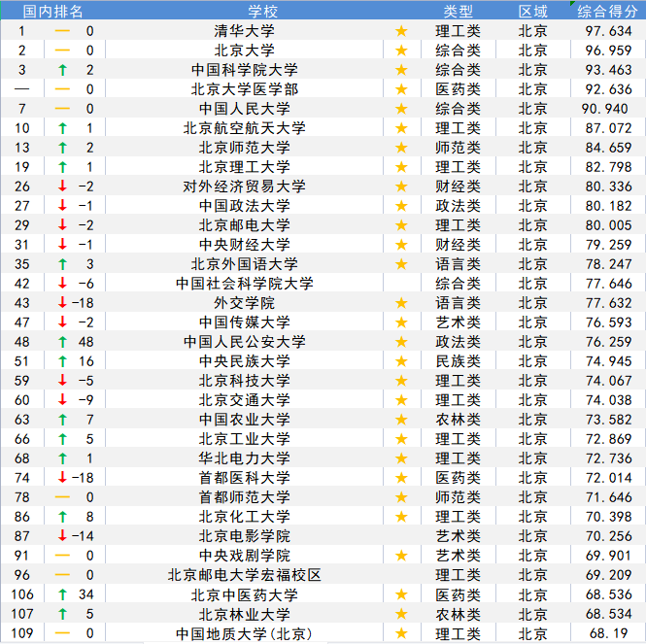Viewport: 646px width, 644px height.
Task: Click the star icon beside 中国地质大学(北京)
Action: 401,633
